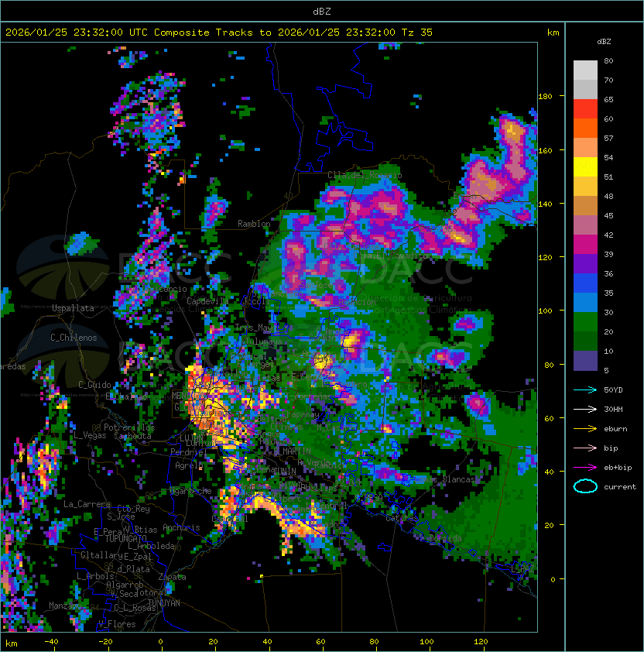Click the L_Vegas place label
This screenshot has height=652, width=644.
(x=91, y=435)
